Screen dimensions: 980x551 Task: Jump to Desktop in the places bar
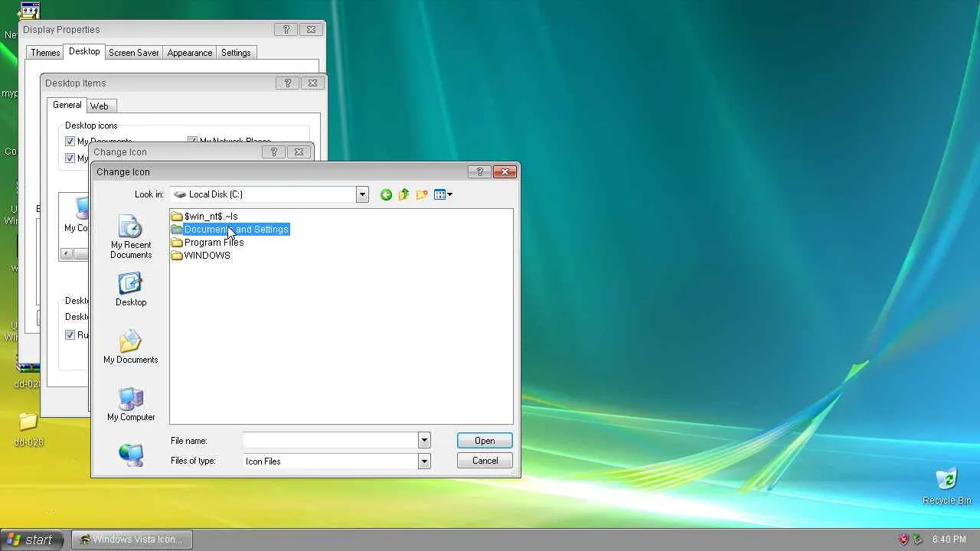pos(131,290)
